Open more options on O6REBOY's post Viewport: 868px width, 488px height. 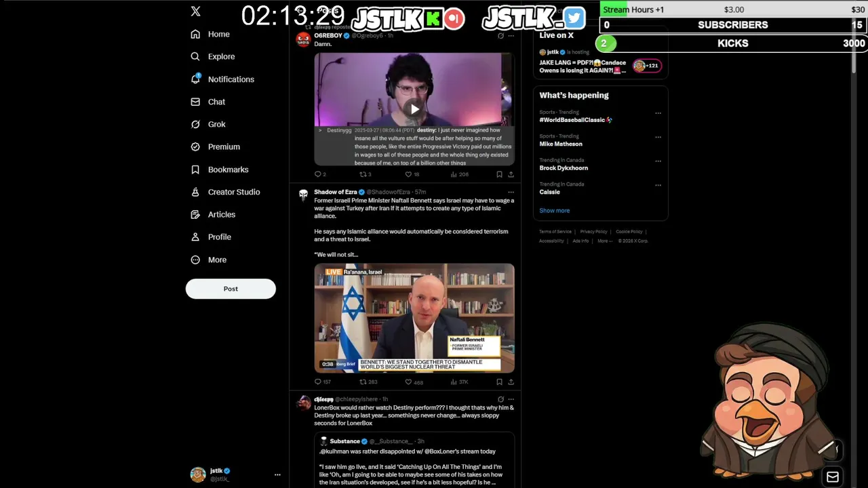click(511, 35)
